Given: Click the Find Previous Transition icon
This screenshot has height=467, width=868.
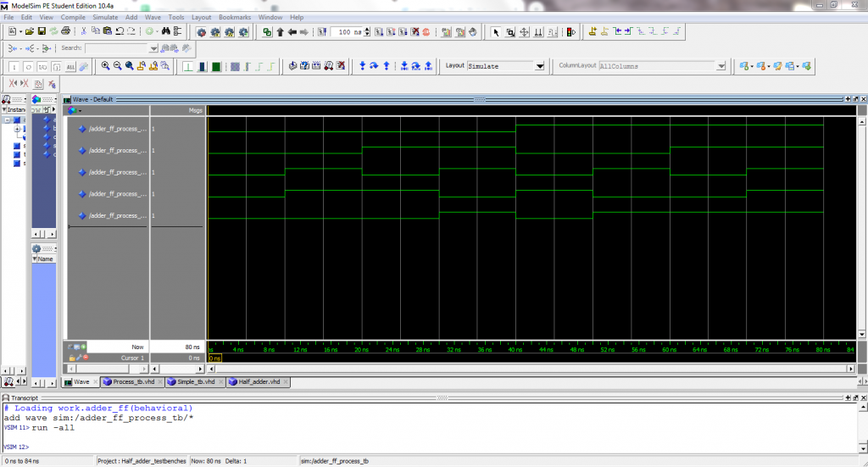Looking at the screenshot, I should pyautogui.click(x=617, y=31).
